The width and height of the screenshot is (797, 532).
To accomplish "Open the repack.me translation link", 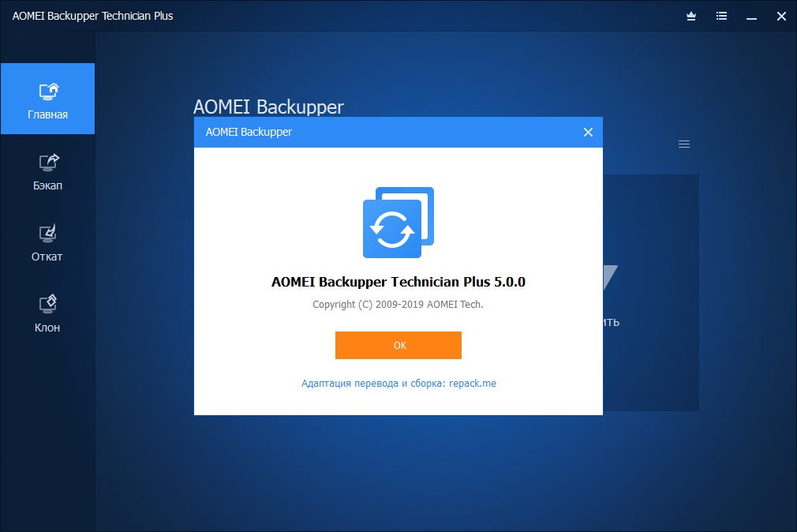I will point(398,384).
